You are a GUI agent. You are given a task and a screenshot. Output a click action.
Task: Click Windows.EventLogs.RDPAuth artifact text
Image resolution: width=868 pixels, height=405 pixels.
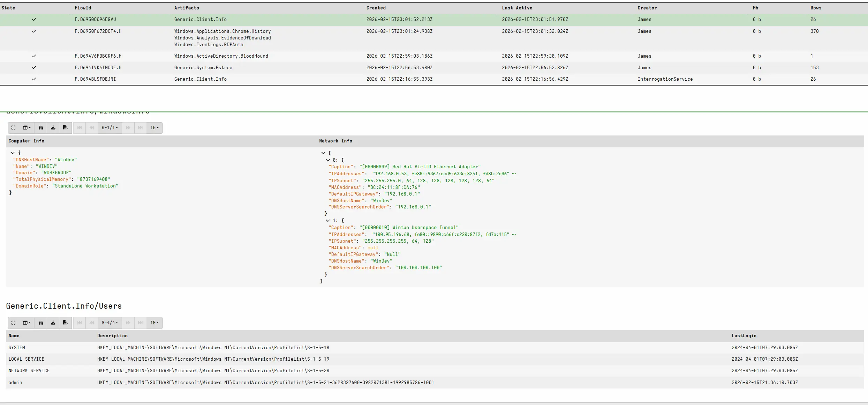[209, 45]
